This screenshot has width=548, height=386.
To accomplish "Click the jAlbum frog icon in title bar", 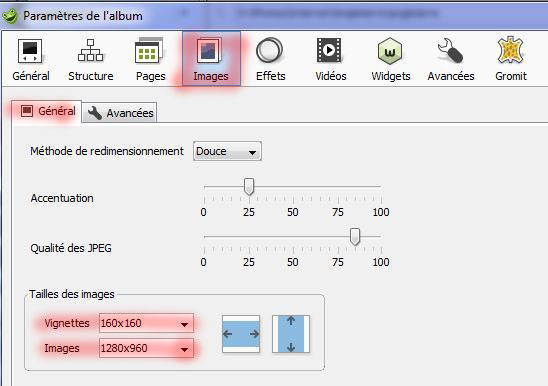I will 9,16.
